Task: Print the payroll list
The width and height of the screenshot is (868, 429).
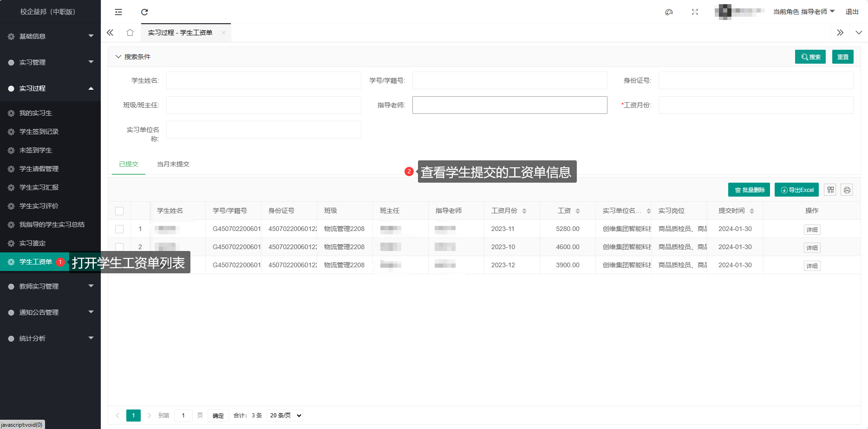Action: click(847, 190)
